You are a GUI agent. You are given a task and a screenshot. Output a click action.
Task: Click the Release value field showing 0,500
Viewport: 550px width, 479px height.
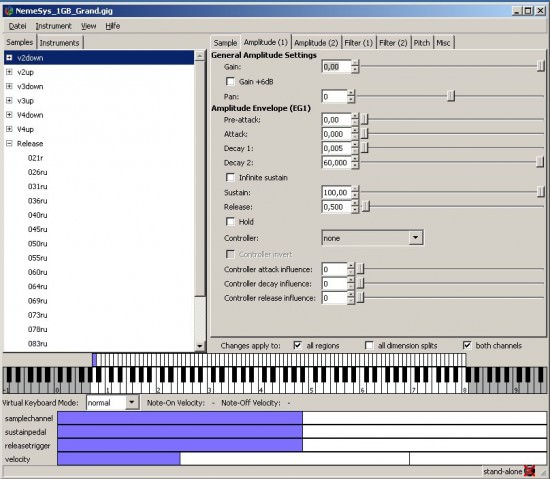tap(336, 207)
